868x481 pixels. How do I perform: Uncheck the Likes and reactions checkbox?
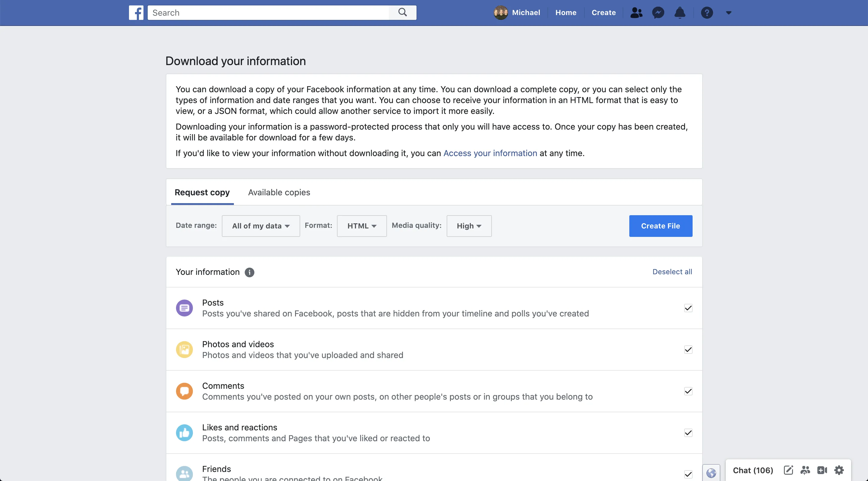pyautogui.click(x=688, y=433)
